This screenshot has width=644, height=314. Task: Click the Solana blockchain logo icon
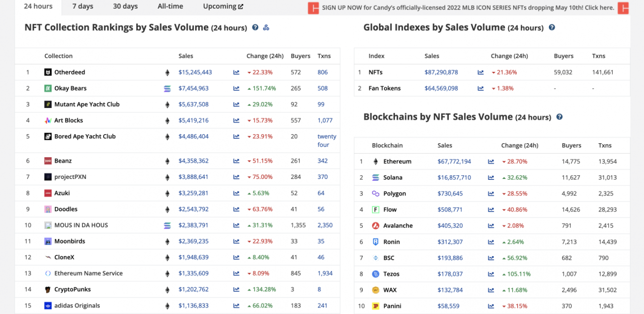pyautogui.click(x=375, y=178)
